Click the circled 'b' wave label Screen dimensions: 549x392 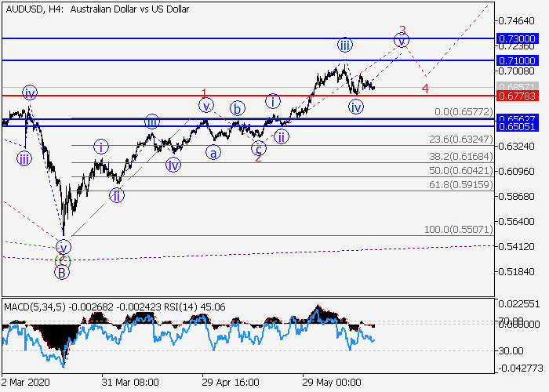click(x=235, y=108)
